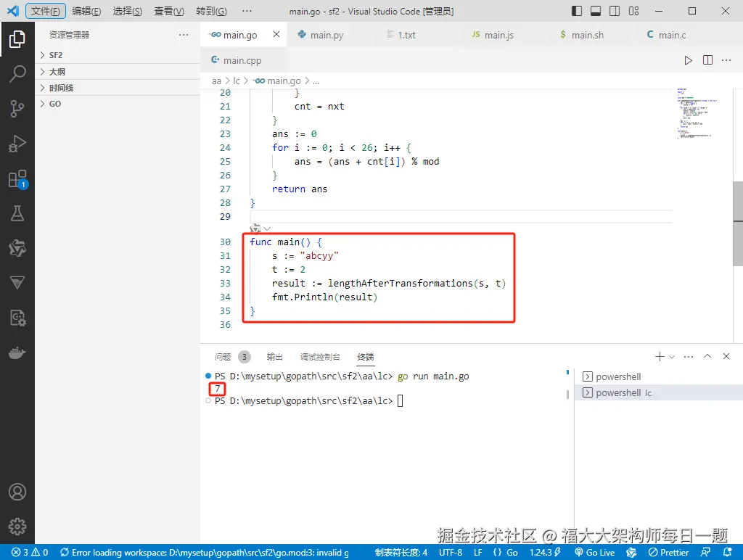Open the 查看(V) menu

pos(169,11)
